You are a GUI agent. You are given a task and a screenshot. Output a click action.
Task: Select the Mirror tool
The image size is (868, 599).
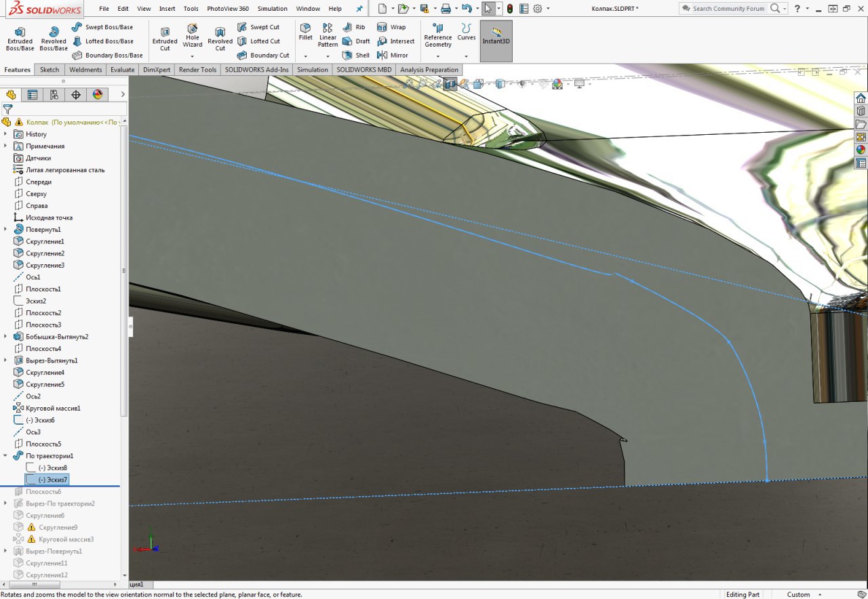(x=393, y=56)
